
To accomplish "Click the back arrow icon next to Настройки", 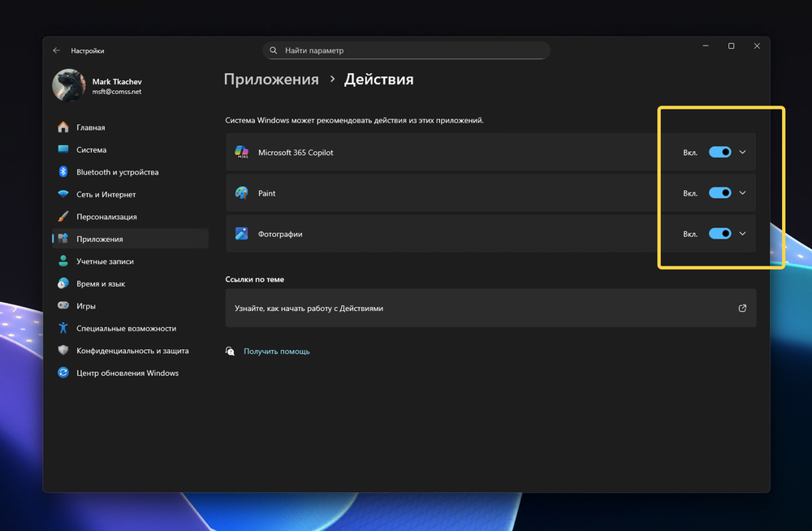I will point(57,50).
